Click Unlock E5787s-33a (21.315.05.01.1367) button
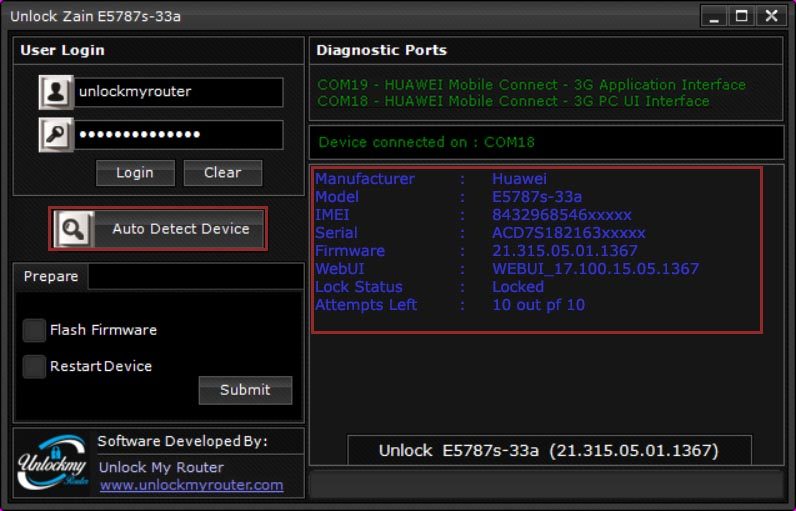 tap(549, 450)
